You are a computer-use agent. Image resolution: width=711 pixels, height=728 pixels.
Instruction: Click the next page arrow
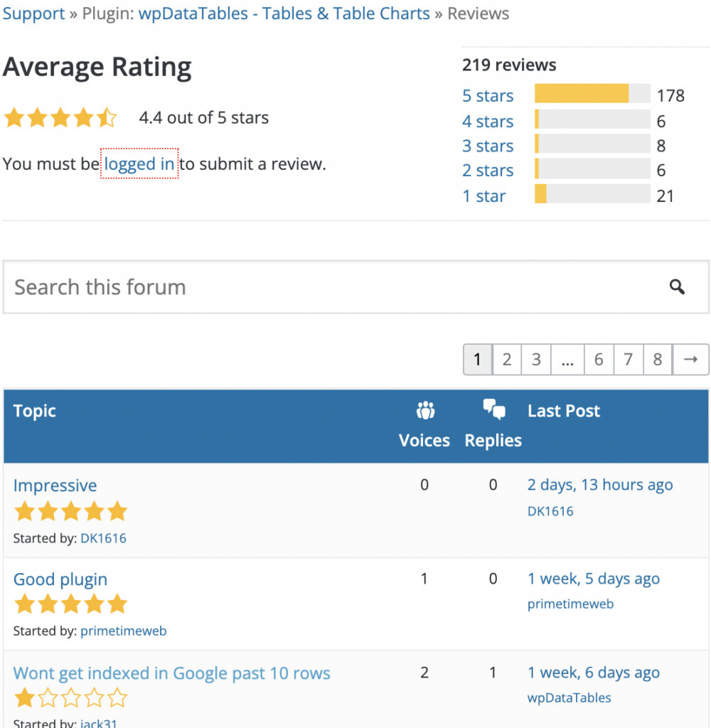click(690, 360)
